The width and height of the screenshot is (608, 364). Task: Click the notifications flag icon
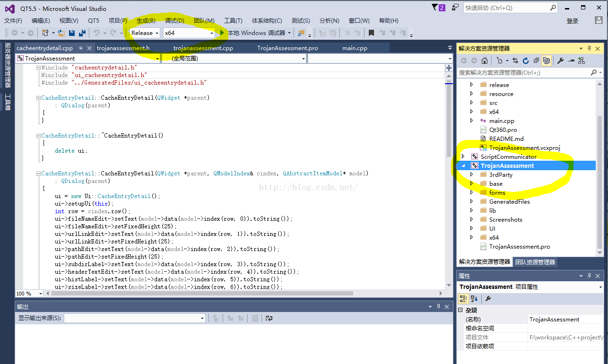(x=438, y=8)
